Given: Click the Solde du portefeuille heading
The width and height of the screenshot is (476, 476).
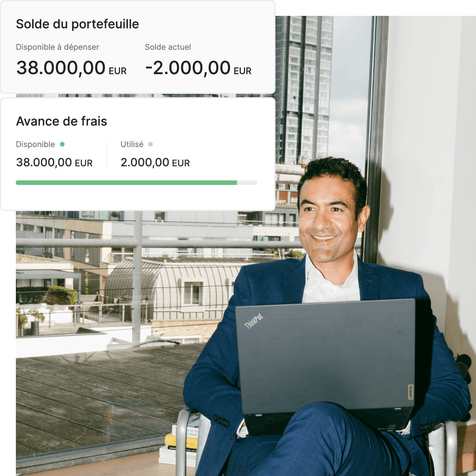Looking at the screenshot, I should (77, 24).
